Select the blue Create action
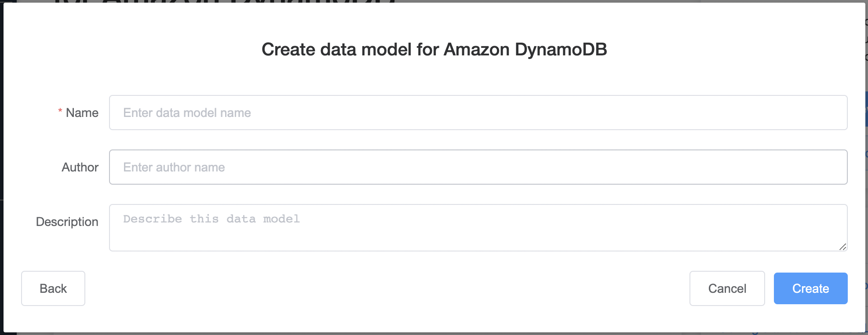The image size is (868, 335). pyautogui.click(x=810, y=288)
